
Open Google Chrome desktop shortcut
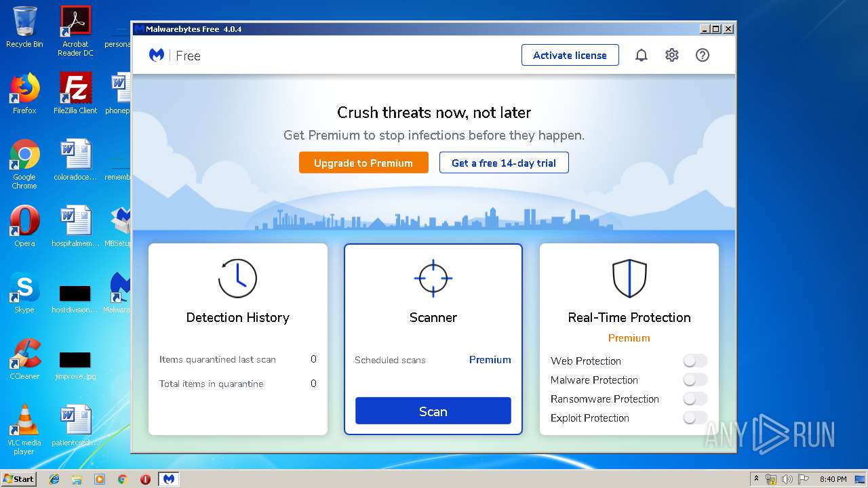(24, 164)
